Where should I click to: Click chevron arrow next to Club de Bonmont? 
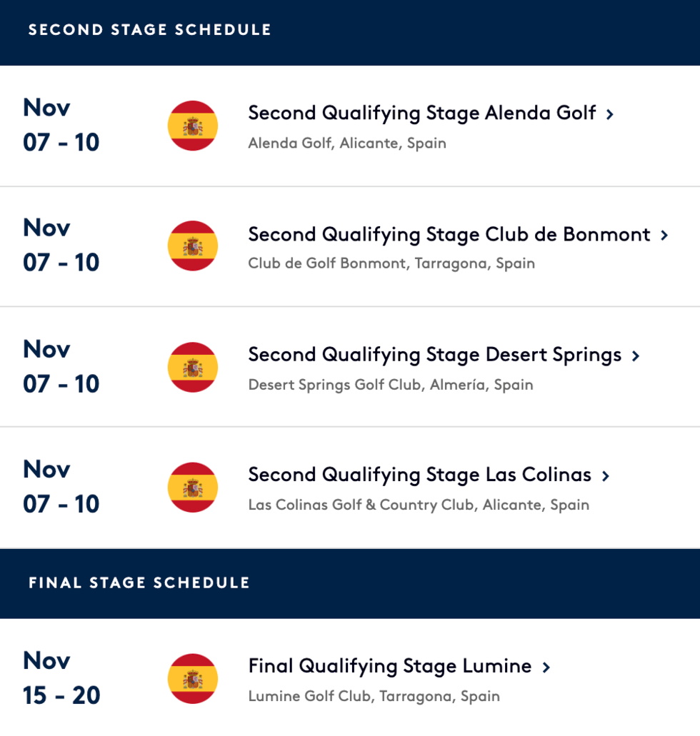point(664,235)
